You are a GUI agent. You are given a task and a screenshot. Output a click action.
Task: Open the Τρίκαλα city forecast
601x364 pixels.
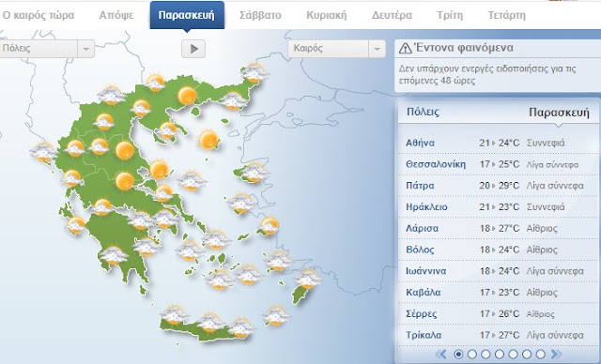(x=424, y=335)
